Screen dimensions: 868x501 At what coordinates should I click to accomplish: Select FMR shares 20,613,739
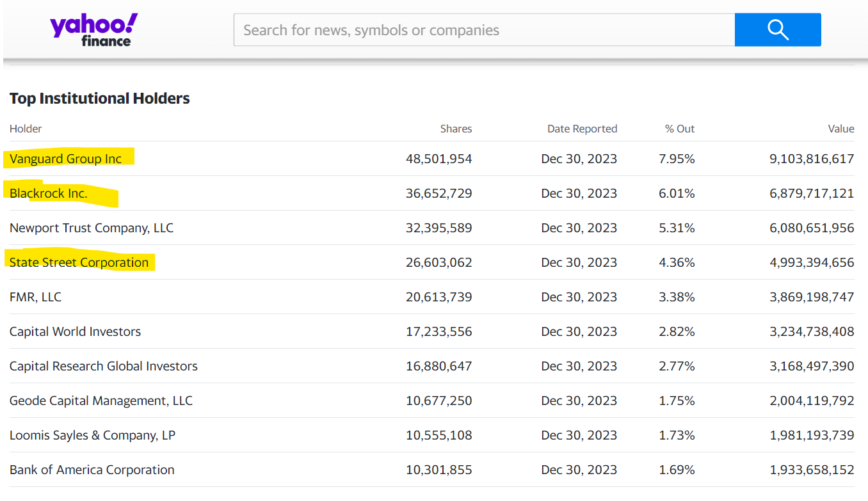pos(439,297)
